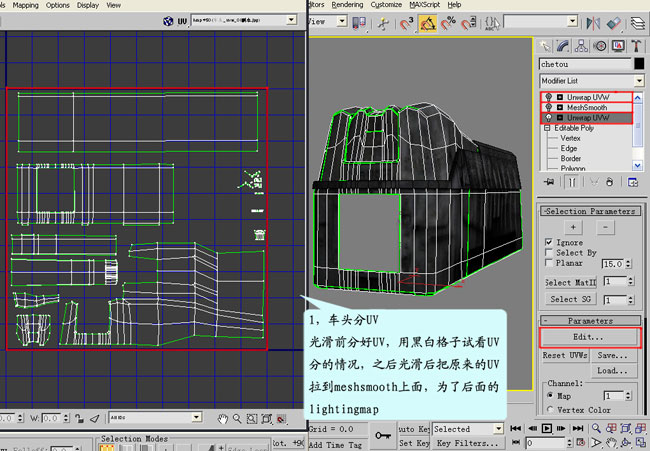Click the Key Filters... button
650x451 pixels.
point(468,443)
